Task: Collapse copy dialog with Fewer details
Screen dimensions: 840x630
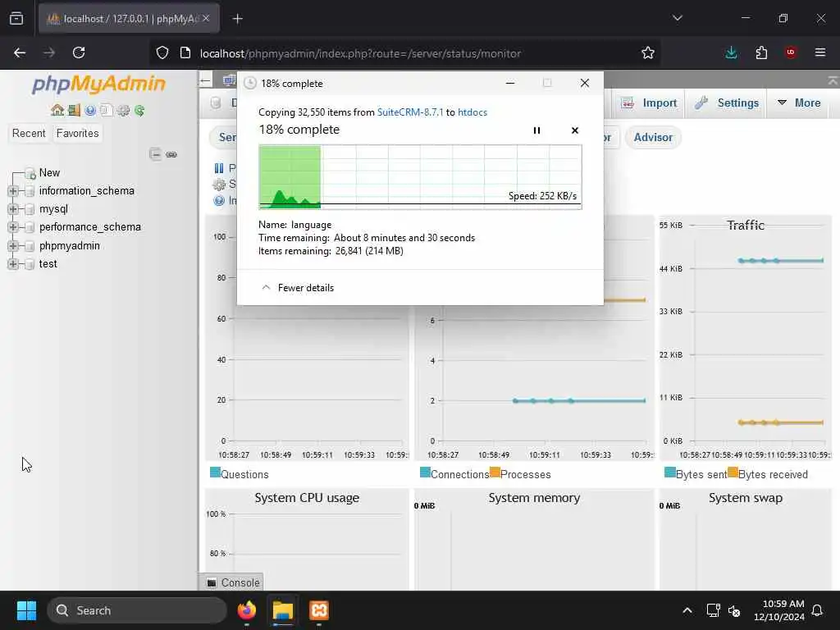Action: pyautogui.click(x=297, y=288)
